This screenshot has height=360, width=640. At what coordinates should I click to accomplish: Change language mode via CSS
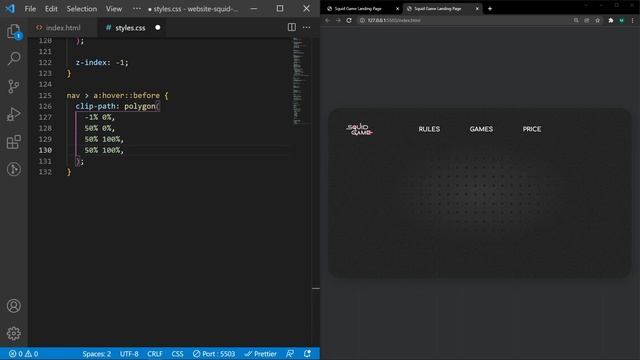click(177, 354)
